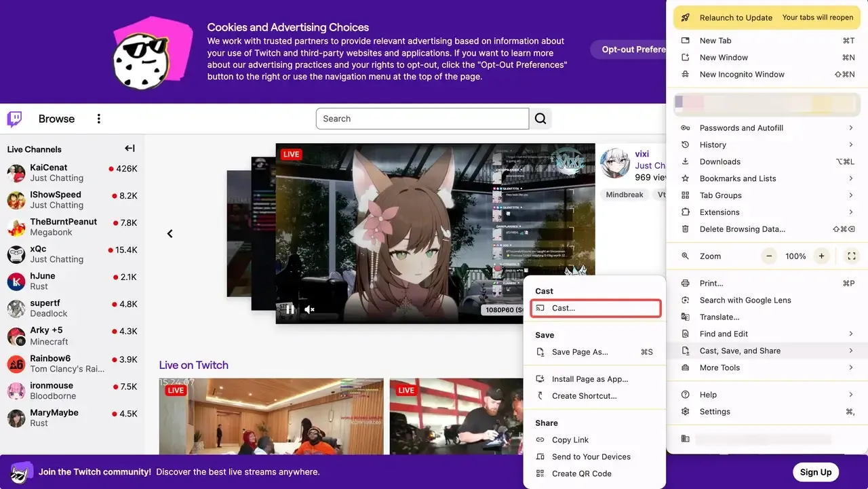This screenshot has height=489, width=868.
Task: Click the Cast icon in submenu
Action: pos(540,308)
